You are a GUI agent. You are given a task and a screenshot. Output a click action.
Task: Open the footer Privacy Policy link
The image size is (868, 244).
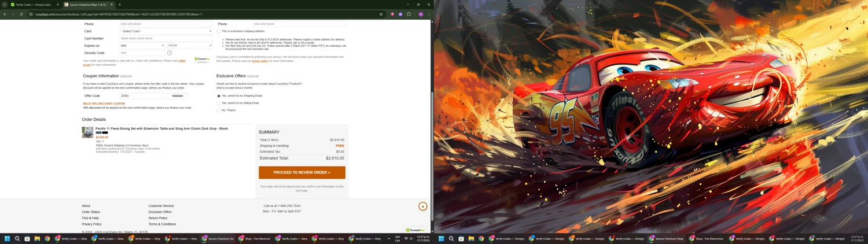pyautogui.click(x=92, y=224)
